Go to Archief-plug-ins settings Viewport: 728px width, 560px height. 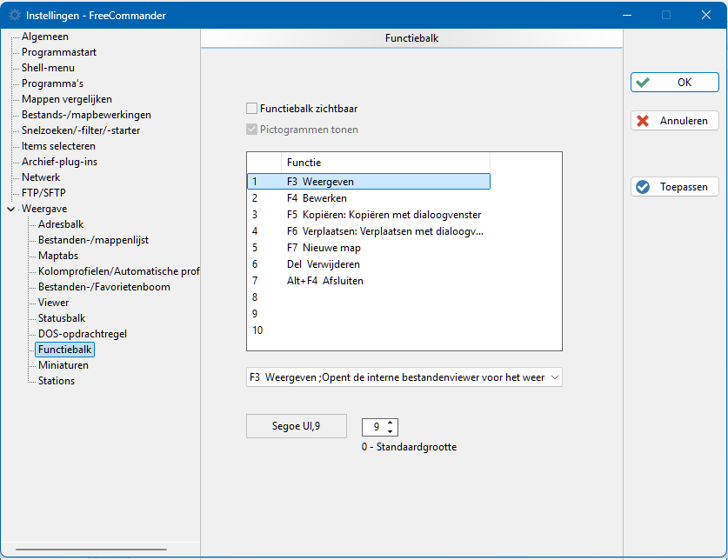pyautogui.click(x=59, y=162)
